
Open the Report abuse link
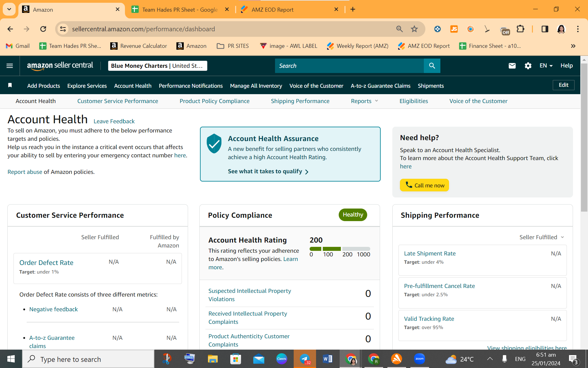coord(25,172)
